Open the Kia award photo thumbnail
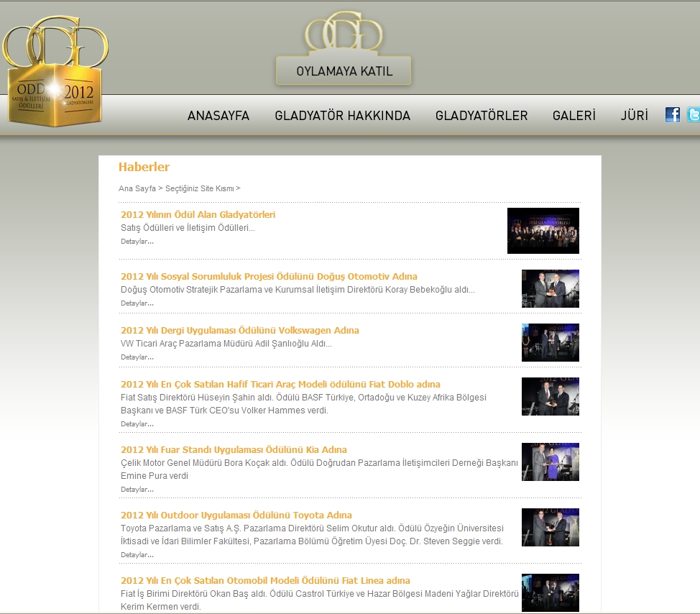 [551, 462]
